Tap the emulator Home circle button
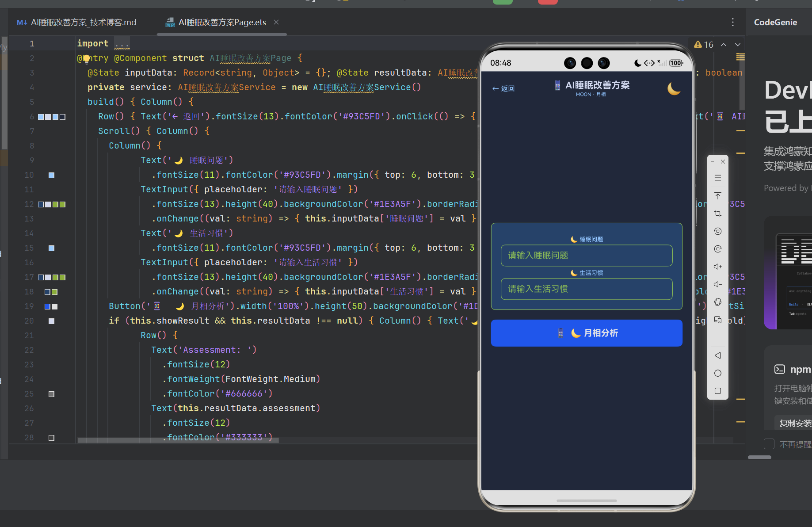This screenshot has height=527, width=812. pos(718,373)
